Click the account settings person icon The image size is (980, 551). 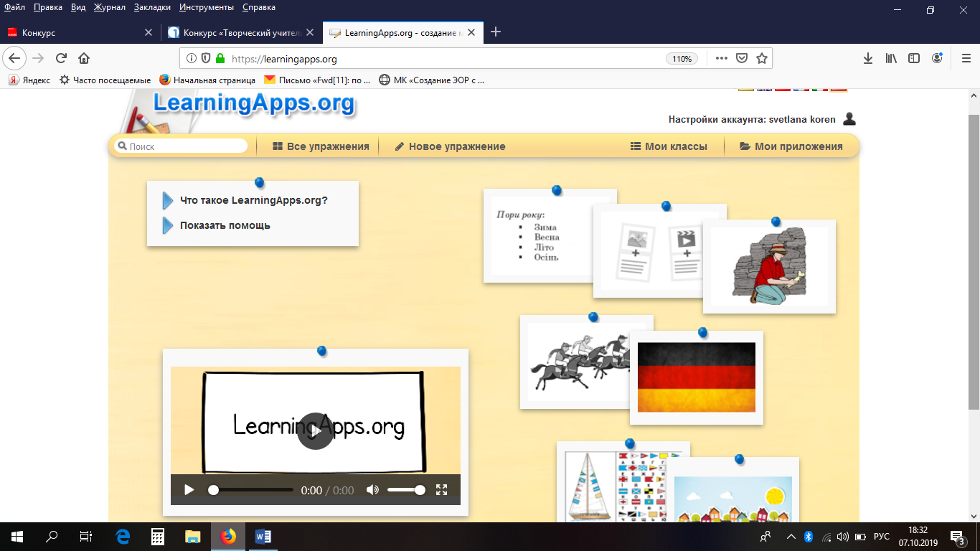click(x=849, y=119)
